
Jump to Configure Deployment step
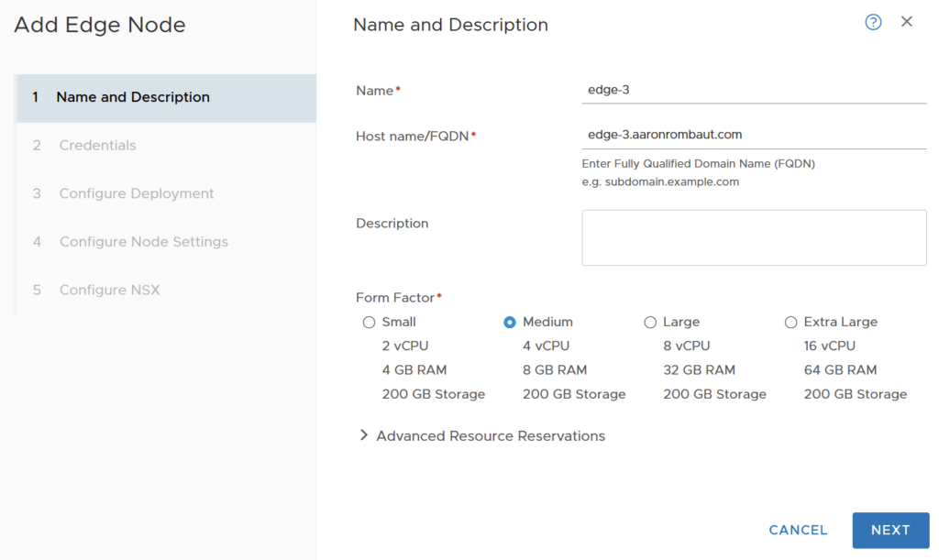[137, 193]
